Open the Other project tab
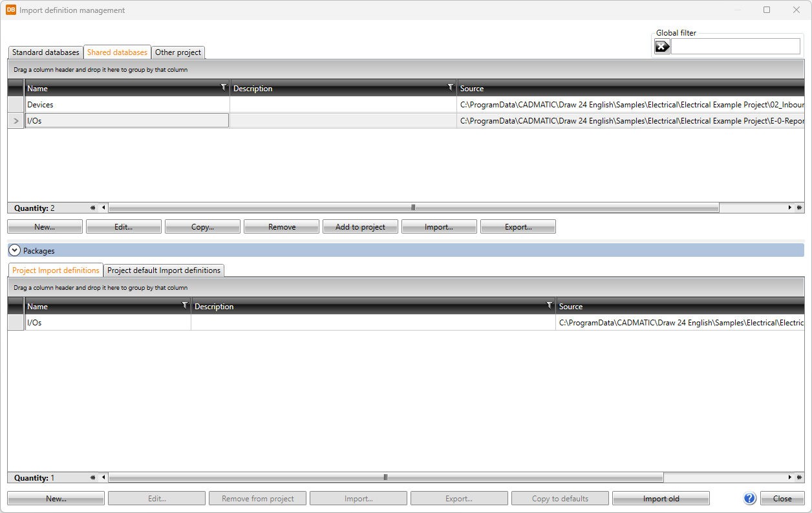The height and width of the screenshot is (513, 812). (178, 52)
